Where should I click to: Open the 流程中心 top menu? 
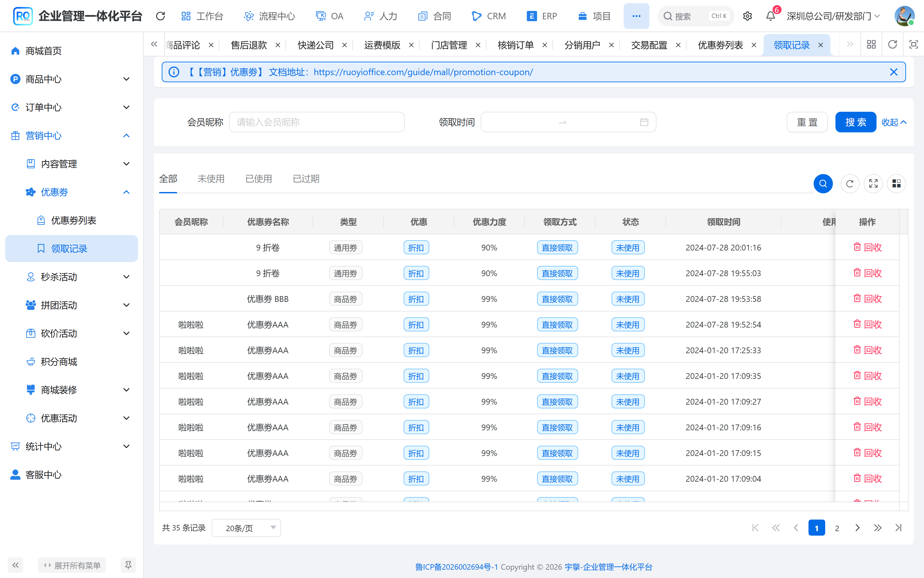(269, 16)
